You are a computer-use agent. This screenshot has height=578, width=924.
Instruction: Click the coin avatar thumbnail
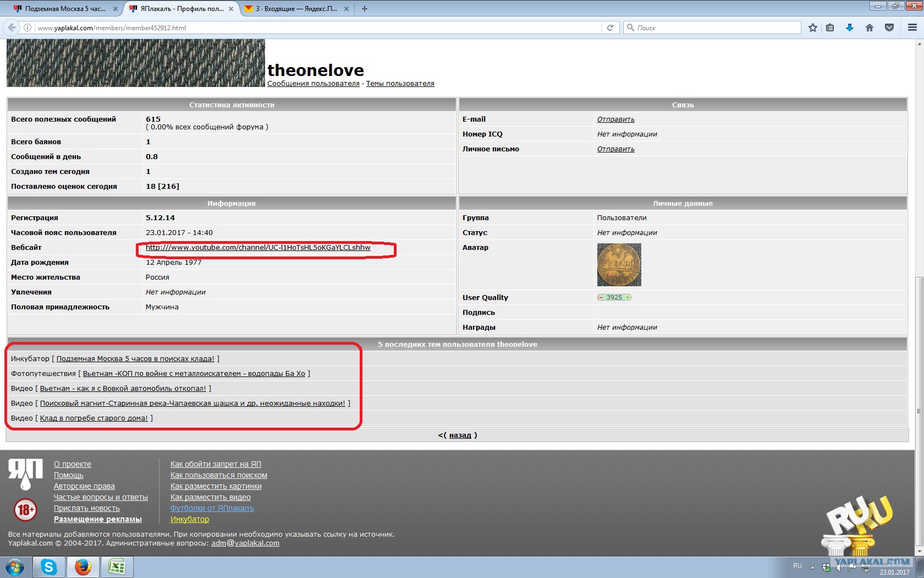click(x=619, y=265)
